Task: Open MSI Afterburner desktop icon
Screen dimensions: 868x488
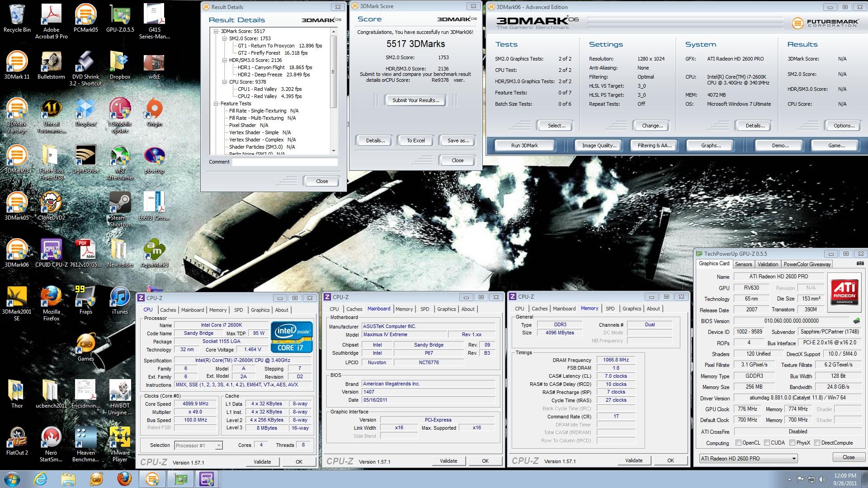Action: pos(120,162)
